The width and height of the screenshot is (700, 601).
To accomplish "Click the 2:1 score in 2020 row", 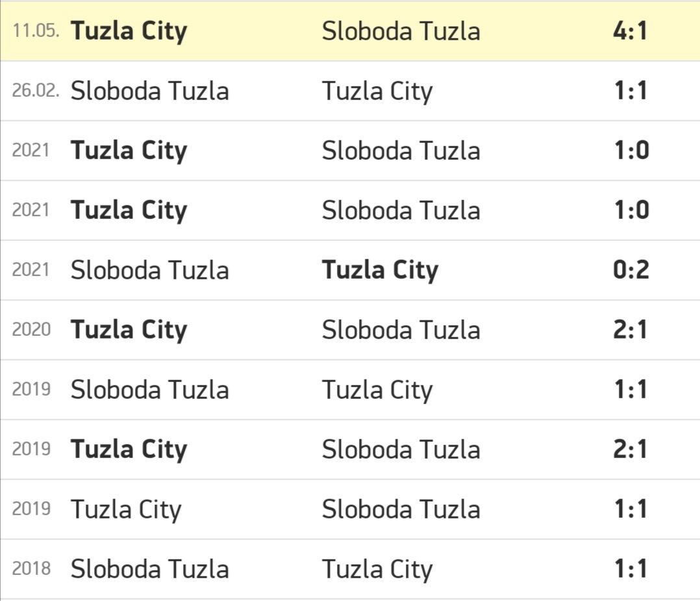I will pyautogui.click(x=630, y=330).
